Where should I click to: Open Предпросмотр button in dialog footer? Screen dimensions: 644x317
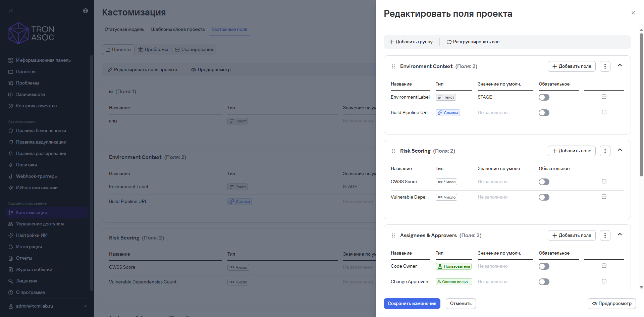click(x=612, y=304)
